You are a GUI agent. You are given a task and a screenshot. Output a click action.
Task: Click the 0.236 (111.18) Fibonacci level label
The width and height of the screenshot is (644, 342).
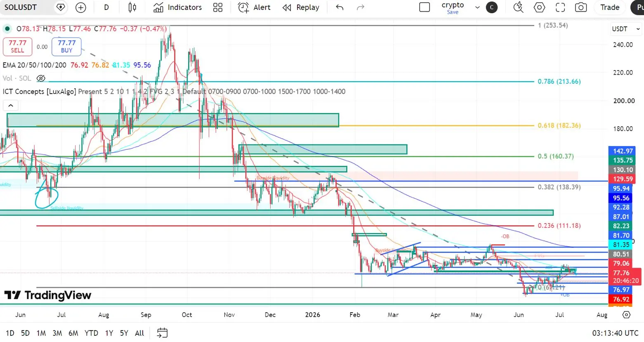559,226
